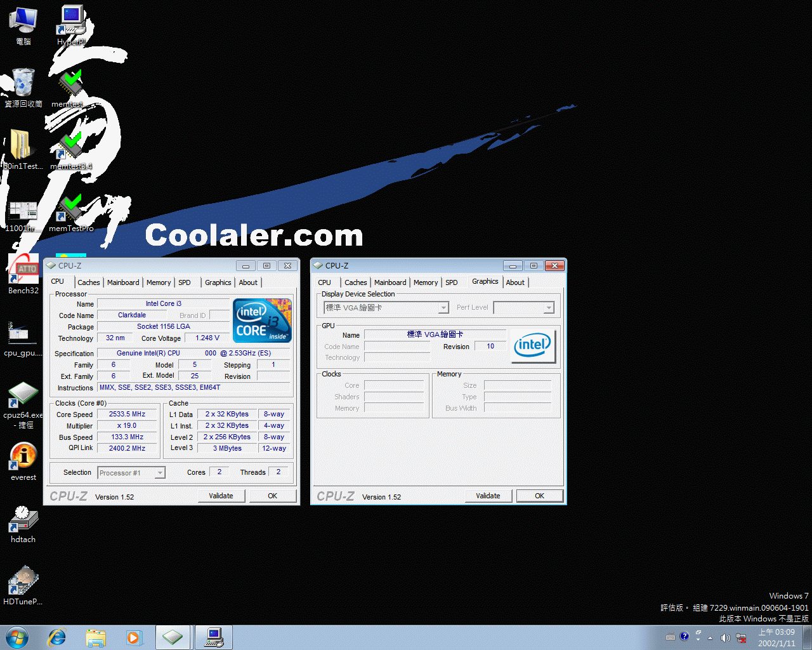Switch to CPU tab in right CPU-Z window

point(325,282)
